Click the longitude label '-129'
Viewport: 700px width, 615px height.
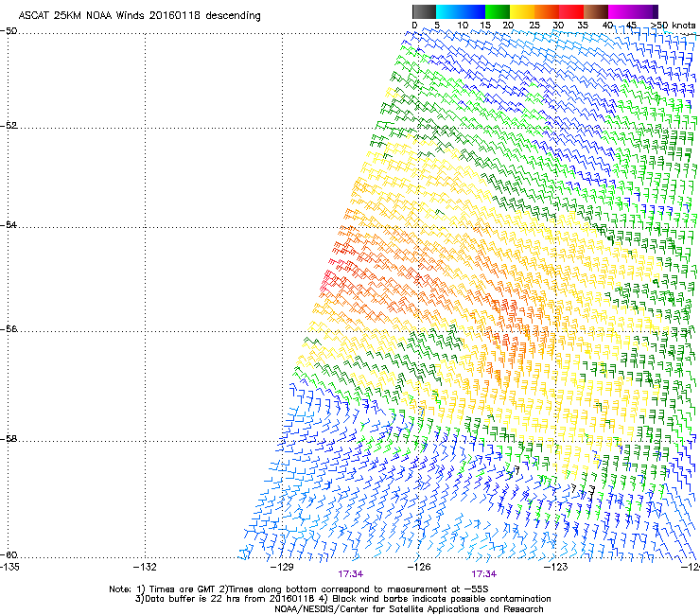282,567
